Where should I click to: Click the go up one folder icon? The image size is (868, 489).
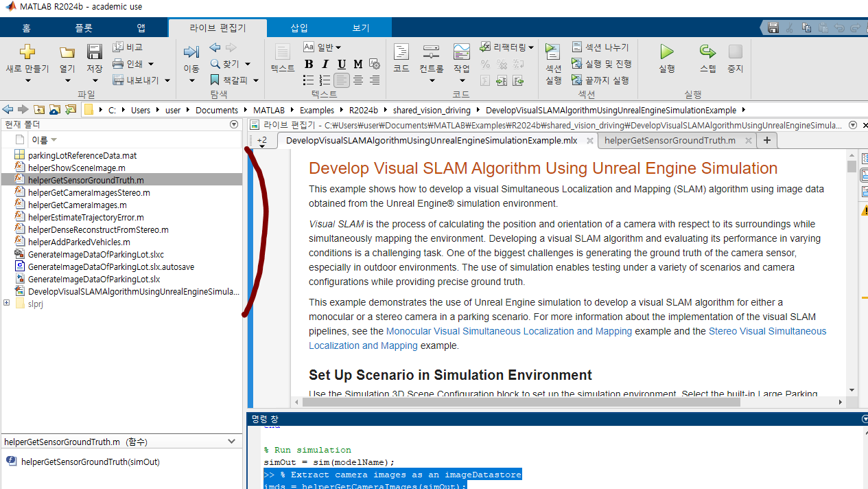click(x=39, y=110)
